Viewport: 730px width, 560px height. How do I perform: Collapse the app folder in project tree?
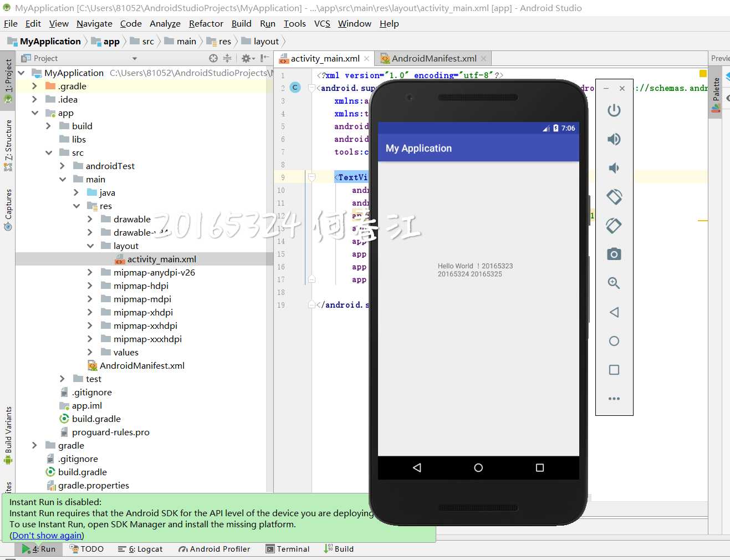point(35,113)
